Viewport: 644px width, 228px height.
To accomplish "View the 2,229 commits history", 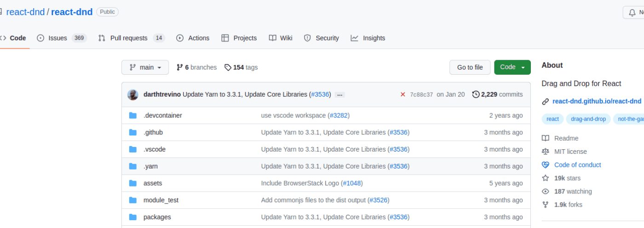I will (497, 94).
